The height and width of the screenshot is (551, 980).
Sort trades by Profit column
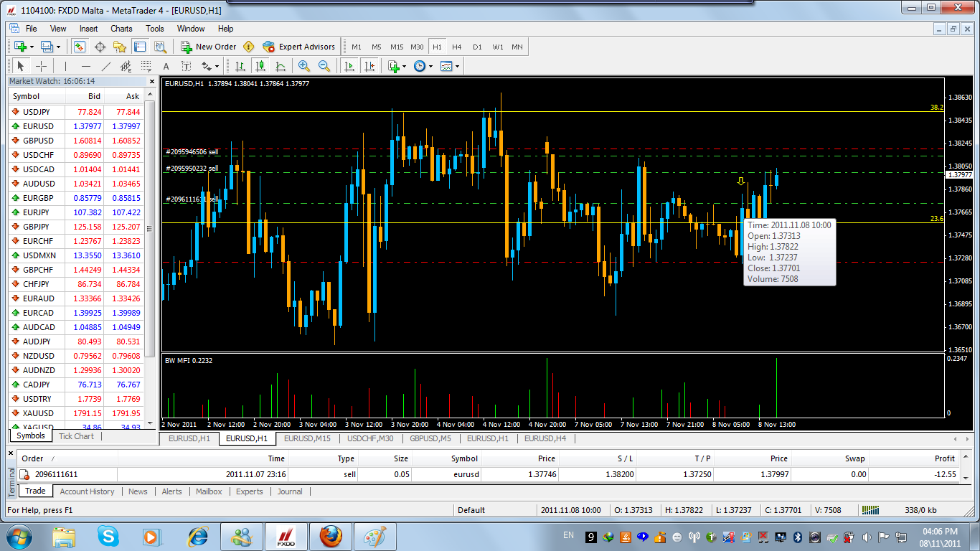(915, 458)
